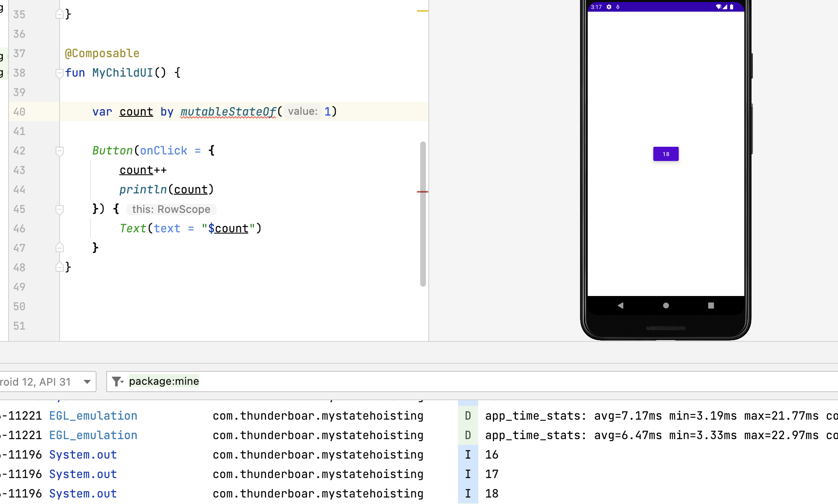Click the MyChildUI function name
This screenshot has width=838, height=504.
click(122, 73)
